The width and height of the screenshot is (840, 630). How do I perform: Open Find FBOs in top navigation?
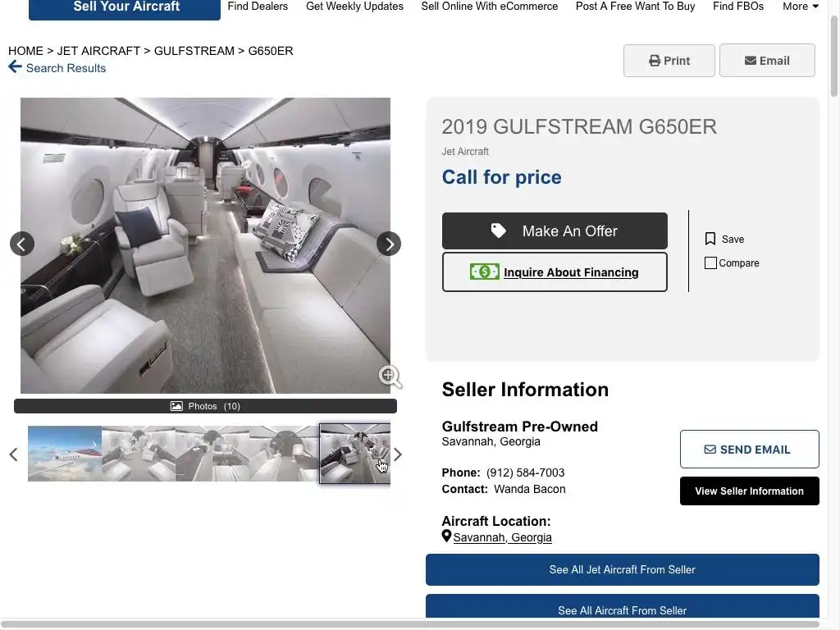tap(738, 7)
